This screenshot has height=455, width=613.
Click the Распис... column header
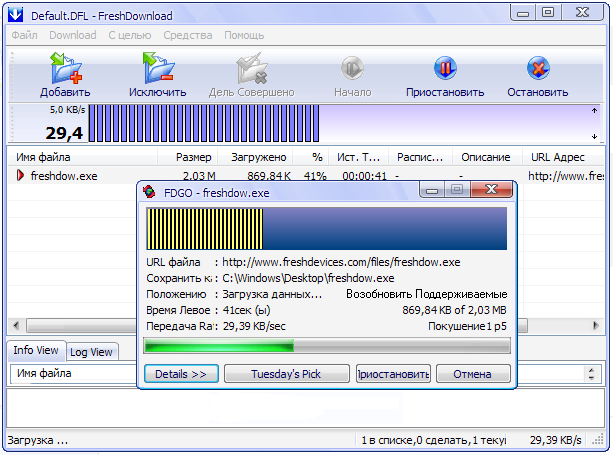420,157
